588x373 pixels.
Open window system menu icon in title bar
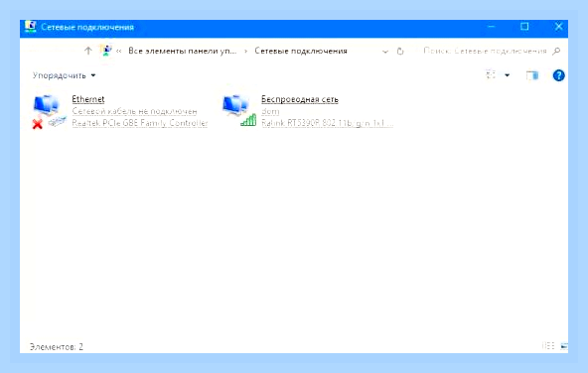tap(31, 27)
